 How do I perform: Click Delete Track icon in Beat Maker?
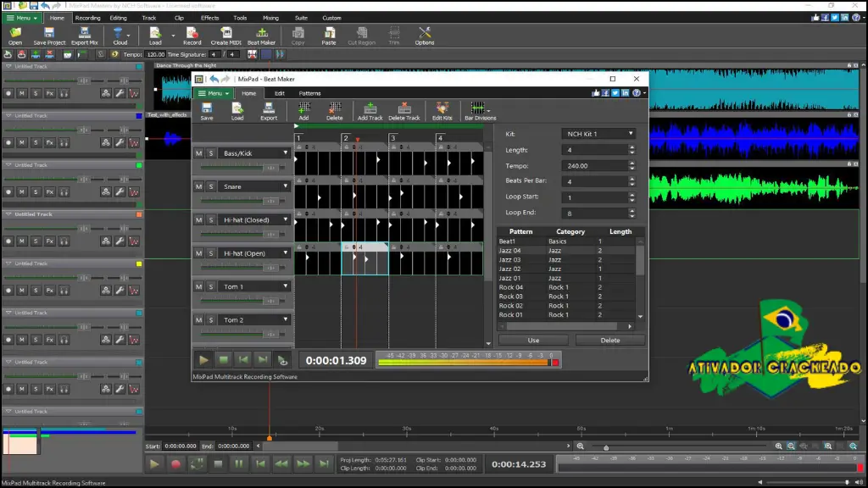point(404,111)
